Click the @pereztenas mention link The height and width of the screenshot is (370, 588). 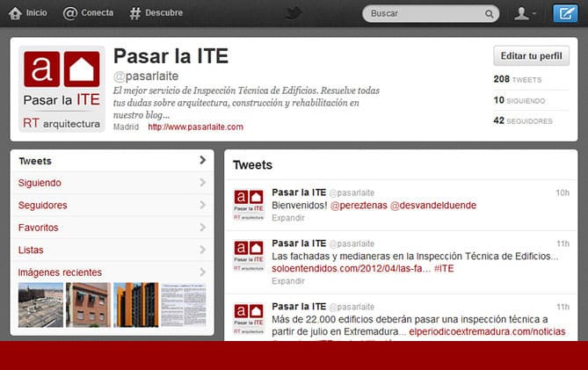pyautogui.click(x=358, y=205)
